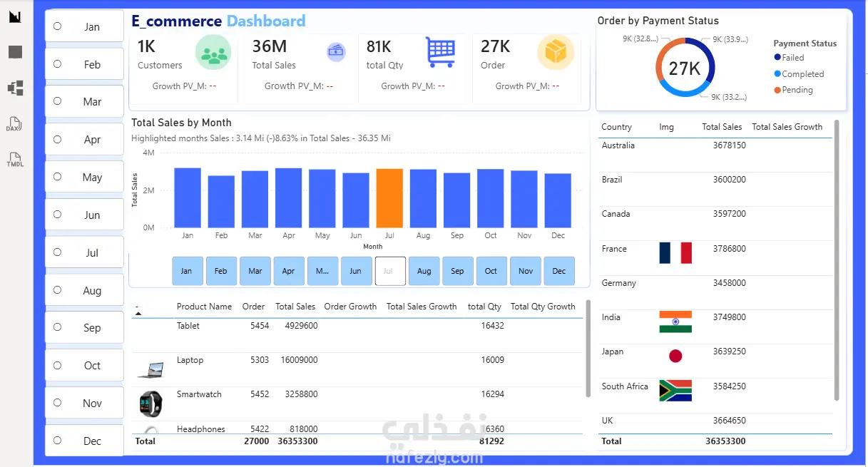
Task: Select the Feb month tile below the chart
Action: click(x=221, y=271)
